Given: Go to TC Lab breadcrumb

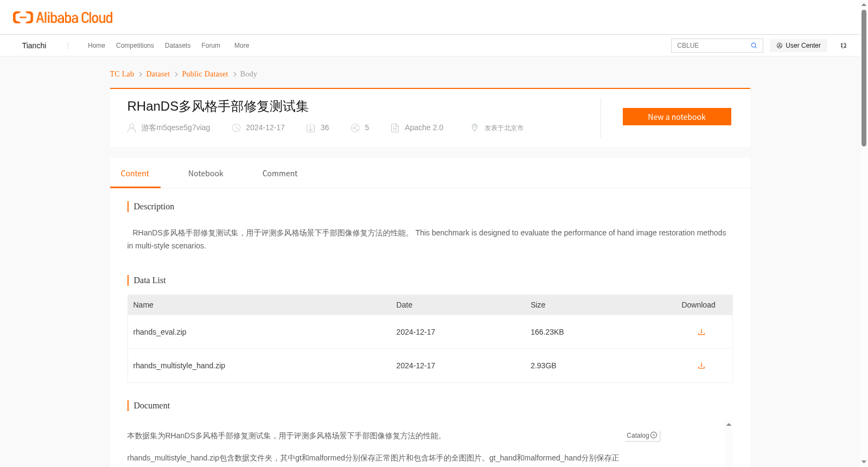Looking at the screenshot, I should pyautogui.click(x=122, y=74).
